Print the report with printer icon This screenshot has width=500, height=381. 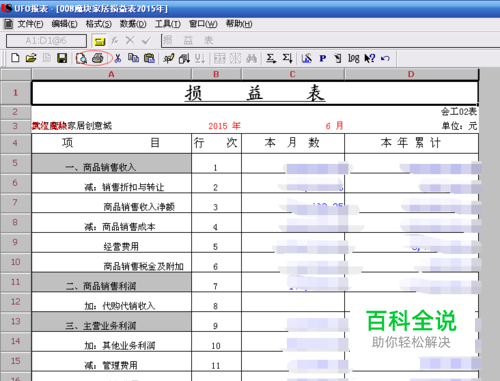point(98,58)
